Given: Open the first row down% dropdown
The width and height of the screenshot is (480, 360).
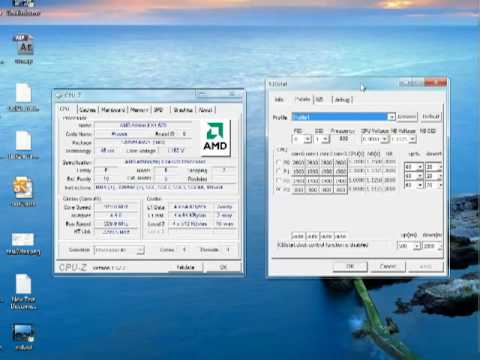Looking at the screenshot, I should point(434,166).
